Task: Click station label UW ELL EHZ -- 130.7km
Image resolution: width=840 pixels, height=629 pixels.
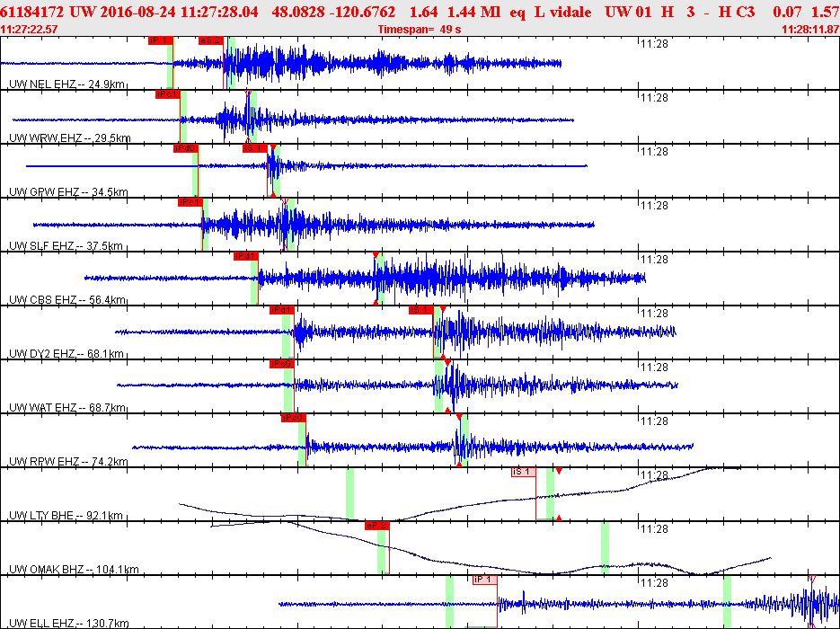Action: tap(69, 623)
